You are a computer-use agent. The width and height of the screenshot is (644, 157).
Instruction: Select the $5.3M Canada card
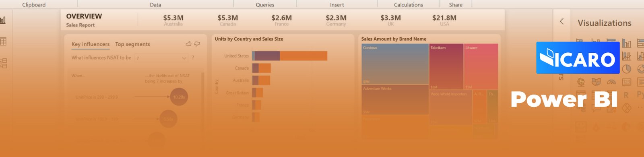point(228,20)
